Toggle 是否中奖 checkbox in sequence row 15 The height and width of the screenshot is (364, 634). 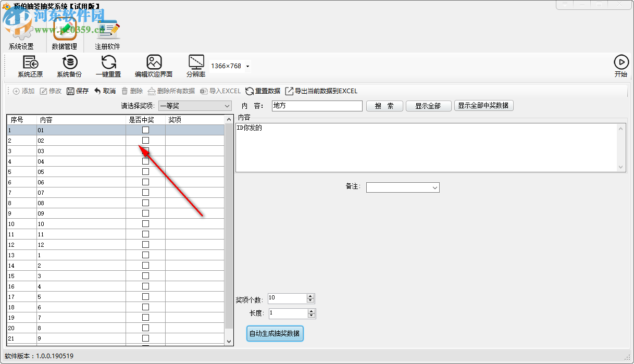pyautogui.click(x=145, y=276)
